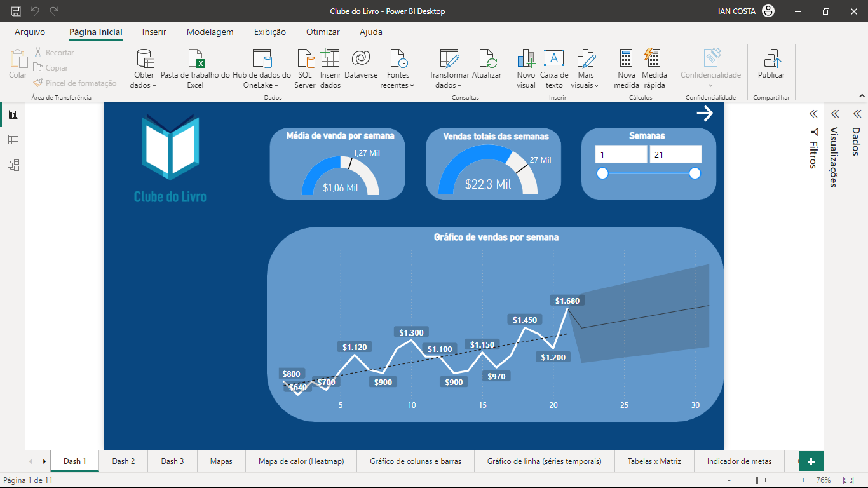The width and height of the screenshot is (868, 488).
Task: Open the Otimizar ribbon tab
Action: coord(323,32)
